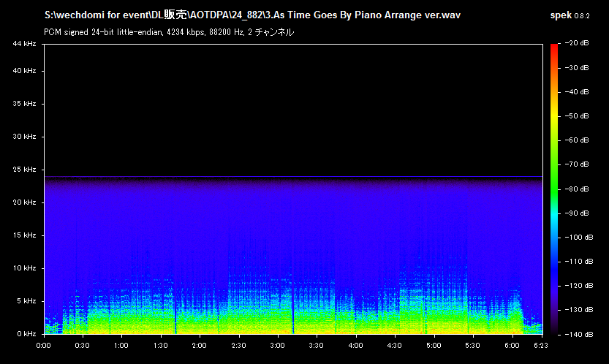609x364 pixels.
Task: Click the 1:30 time axis label
Action: [x=160, y=346]
